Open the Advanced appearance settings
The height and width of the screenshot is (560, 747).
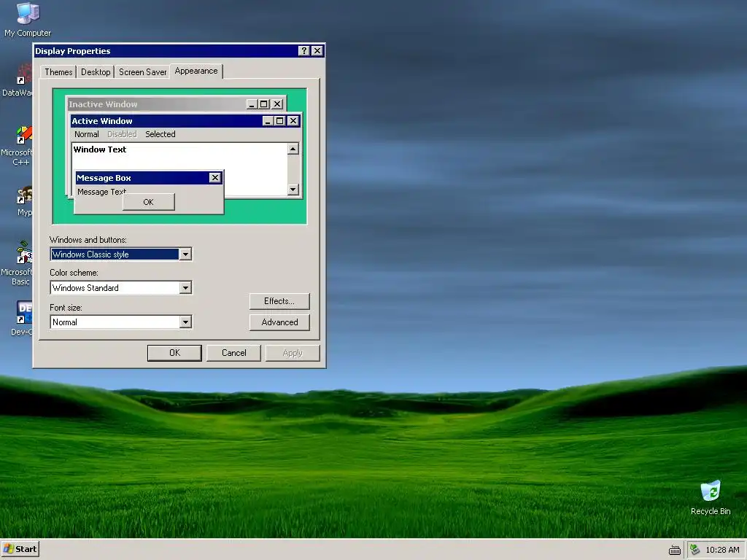[279, 322]
